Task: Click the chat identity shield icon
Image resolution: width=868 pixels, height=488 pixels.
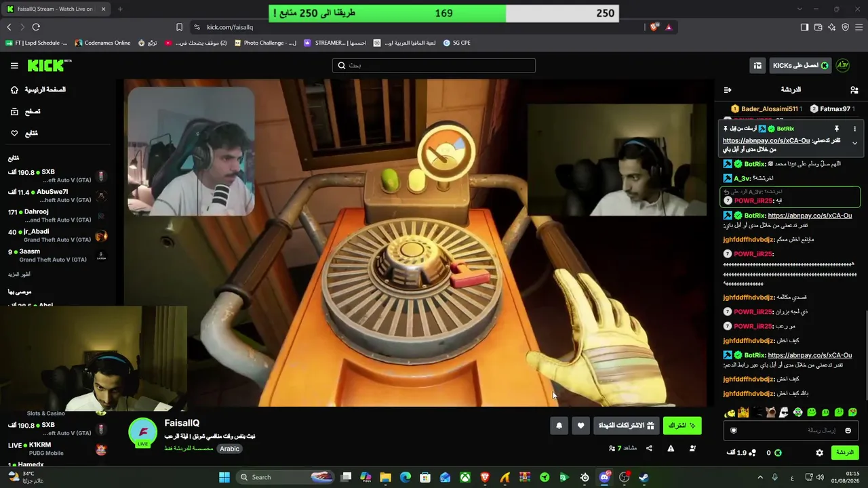Action: 733,430
